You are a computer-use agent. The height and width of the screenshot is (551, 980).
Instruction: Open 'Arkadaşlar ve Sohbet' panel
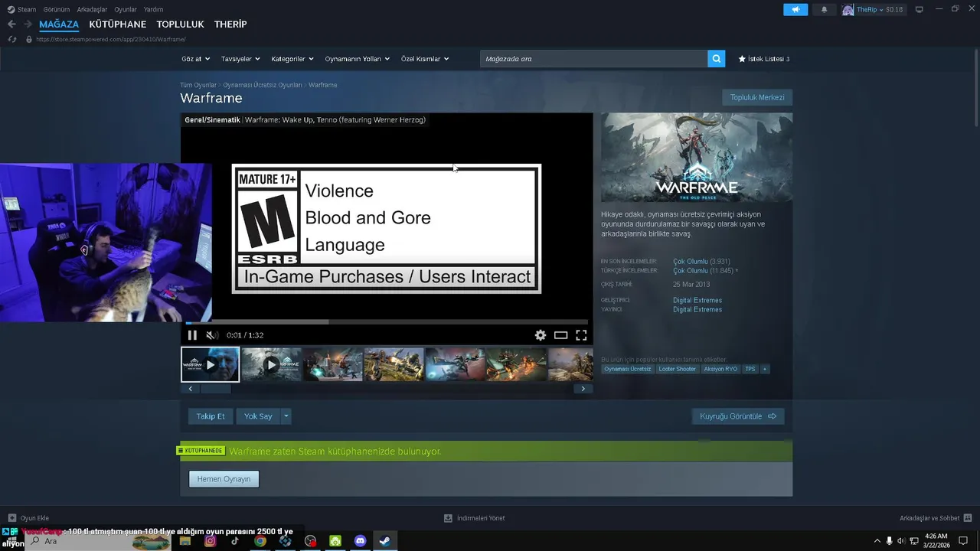pyautogui.click(x=936, y=518)
